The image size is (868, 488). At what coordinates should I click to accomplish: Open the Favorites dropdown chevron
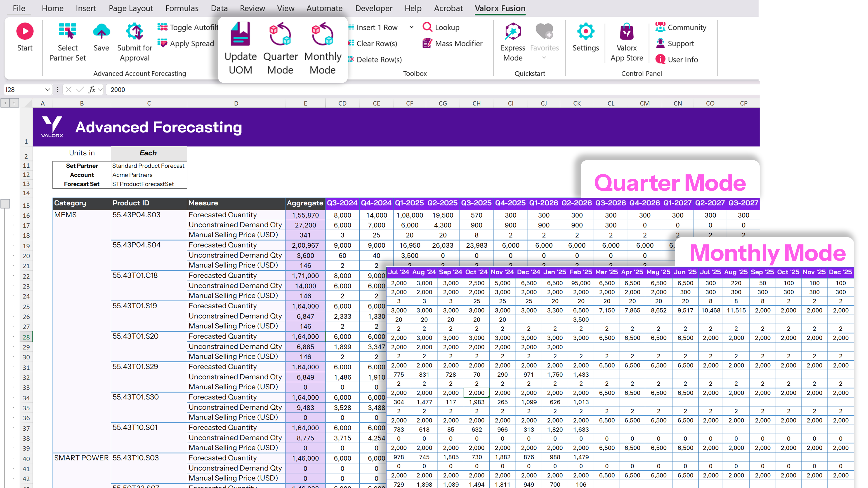pyautogui.click(x=544, y=58)
